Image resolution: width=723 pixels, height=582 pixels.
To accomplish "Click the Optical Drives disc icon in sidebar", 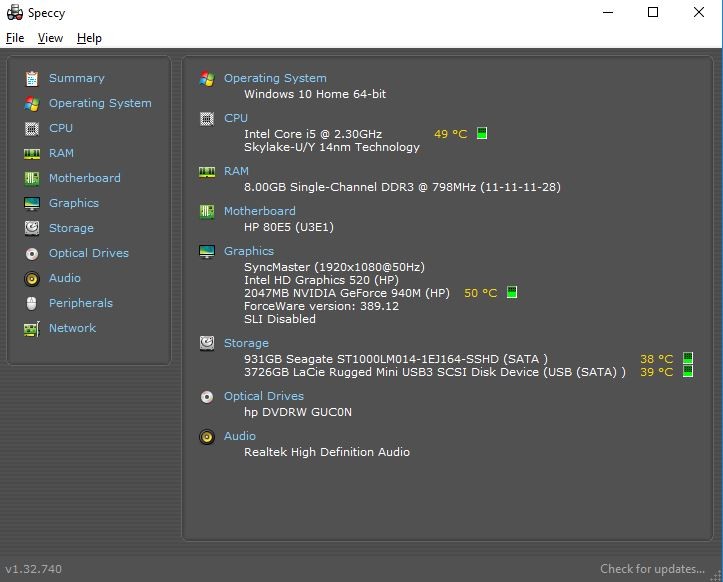I will tap(31, 253).
